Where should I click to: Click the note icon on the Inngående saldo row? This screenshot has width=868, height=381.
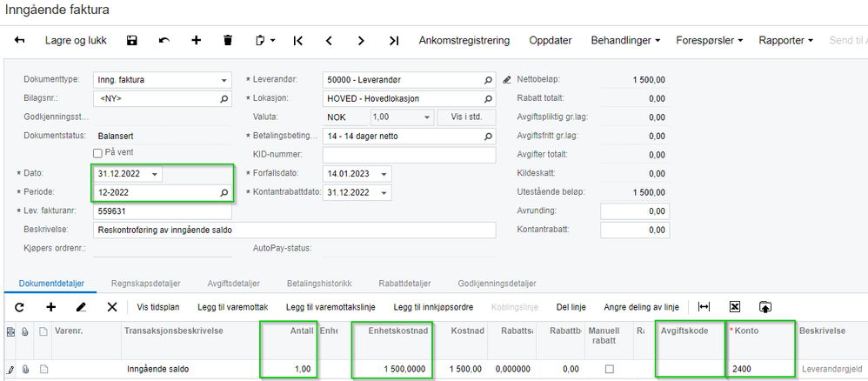[x=43, y=369]
